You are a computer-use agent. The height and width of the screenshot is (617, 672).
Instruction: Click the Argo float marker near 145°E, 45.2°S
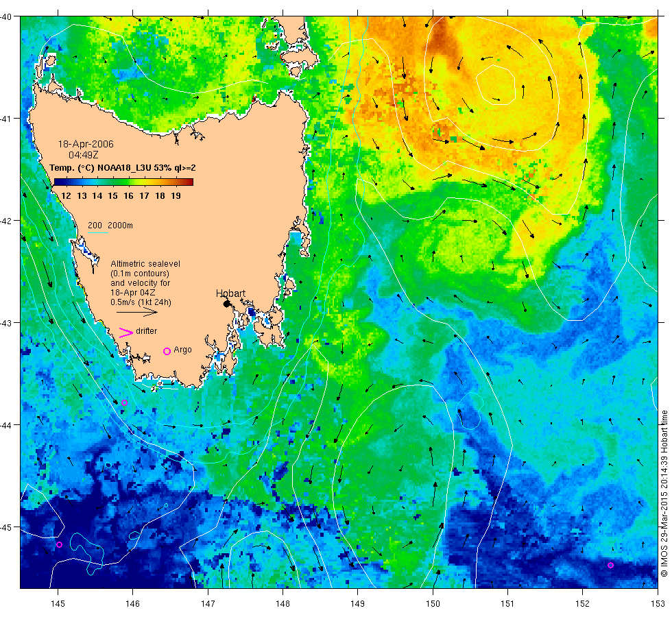pyautogui.click(x=60, y=545)
